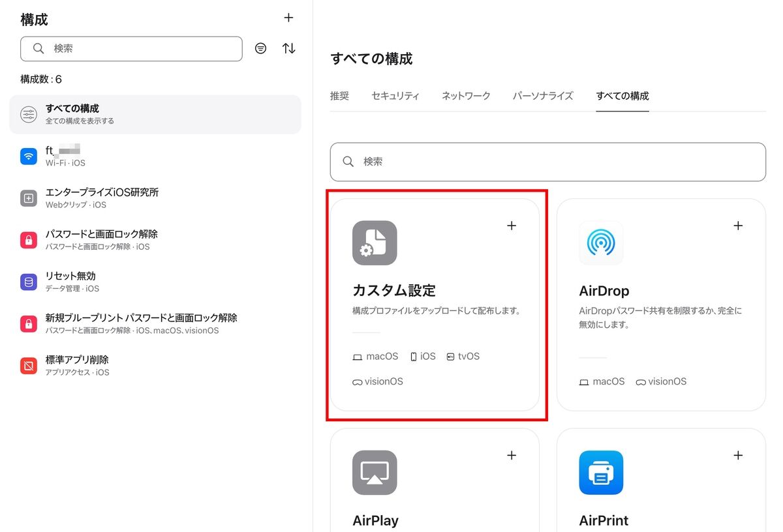Switch to the 推奨 tab
This screenshot has width=783, height=532.
coord(339,96)
